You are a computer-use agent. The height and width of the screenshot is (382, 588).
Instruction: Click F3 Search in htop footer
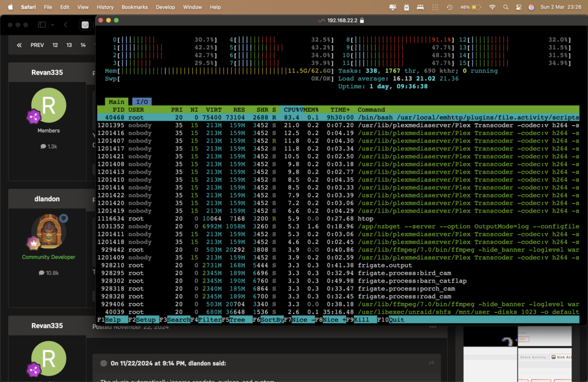[175, 320]
